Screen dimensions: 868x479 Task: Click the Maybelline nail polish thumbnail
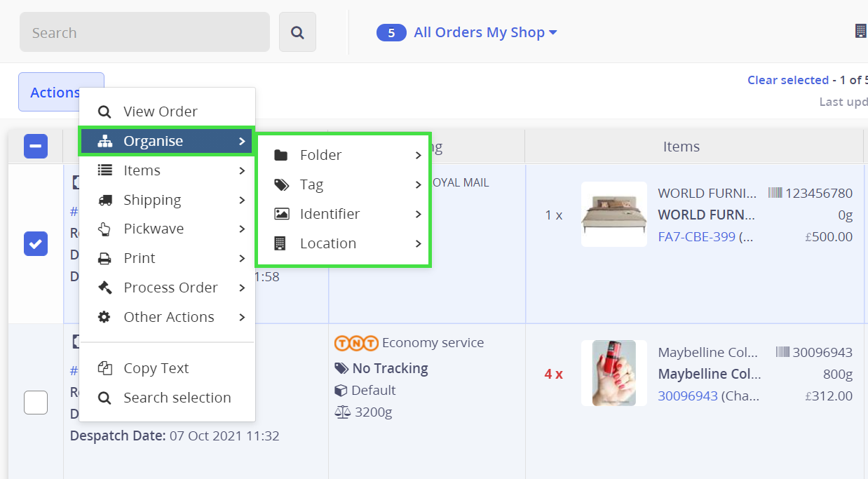(614, 373)
